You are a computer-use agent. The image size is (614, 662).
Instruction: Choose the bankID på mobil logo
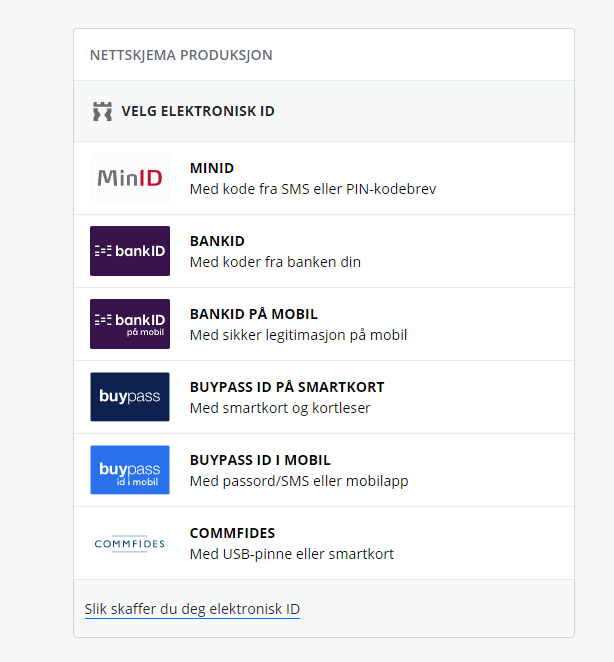[130, 324]
